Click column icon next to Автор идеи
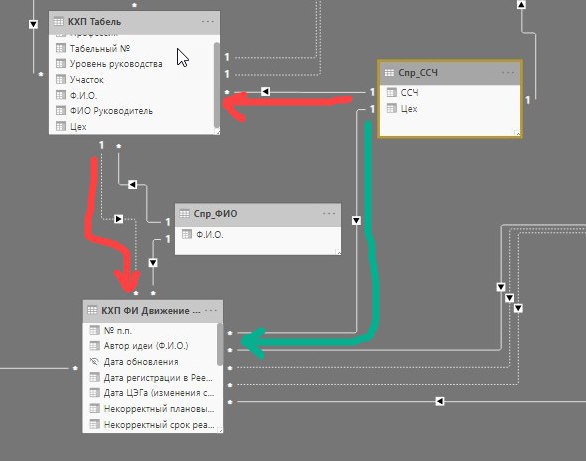The width and height of the screenshot is (586, 461). click(94, 346)
